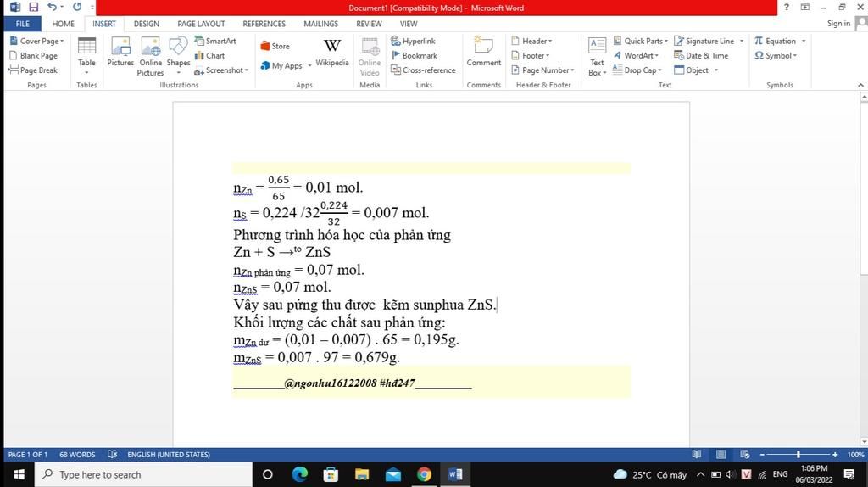Screen dimensions: 868x487
Task: Click the 68 WORDS count
Action: 77,454
